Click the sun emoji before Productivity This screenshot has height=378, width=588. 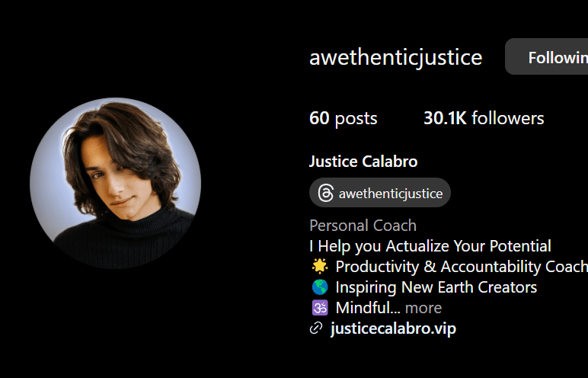320,267
